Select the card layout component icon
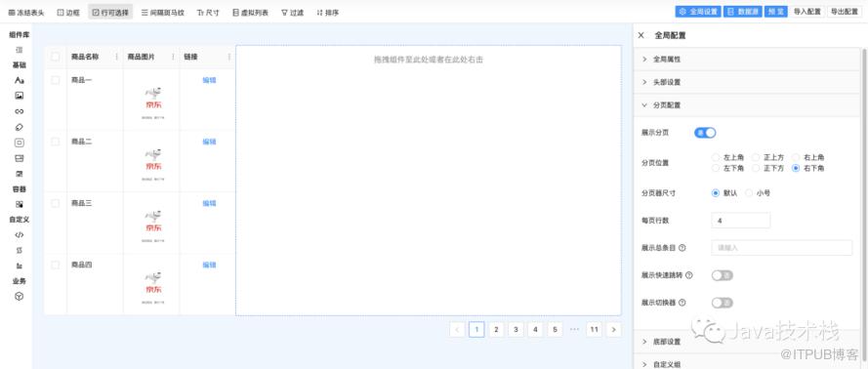868x369 pixels. coord(19,158)
